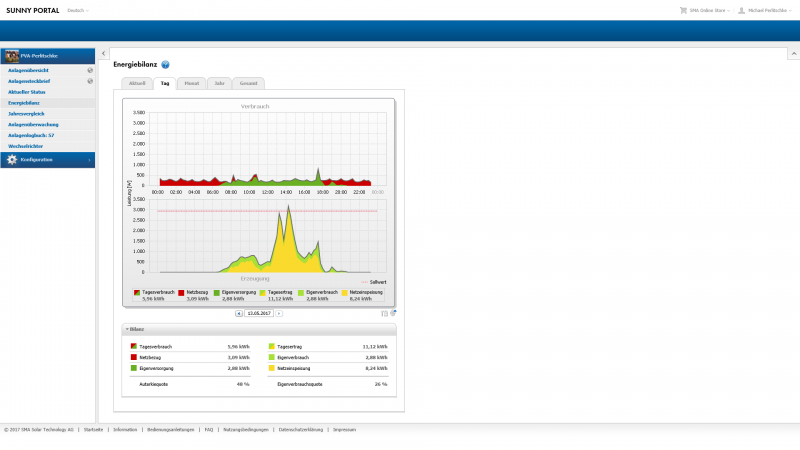Open the SMA Online Store dropdown

[x=709, y=10]
